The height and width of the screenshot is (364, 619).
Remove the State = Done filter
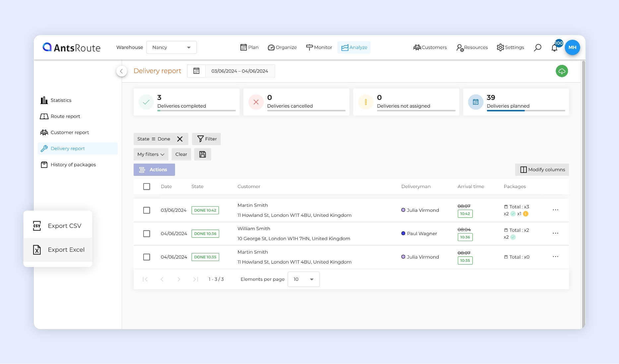[180, 139]
